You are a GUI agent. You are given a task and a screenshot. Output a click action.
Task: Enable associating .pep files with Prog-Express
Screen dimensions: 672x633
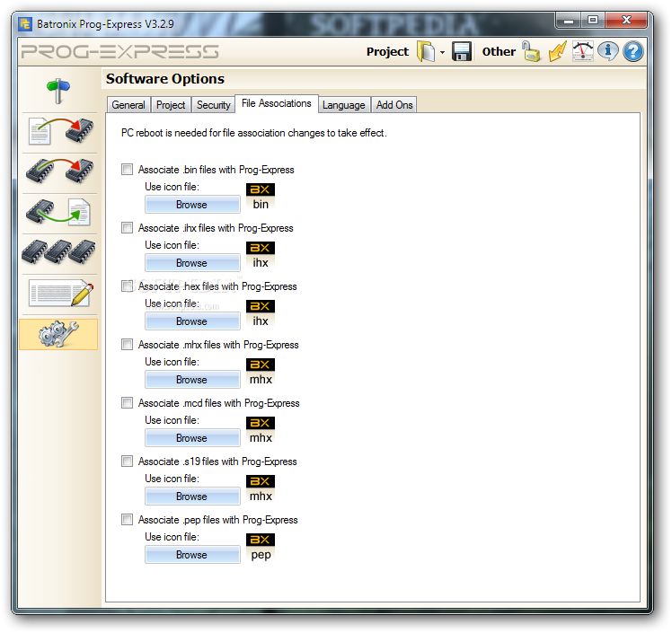tap(127, 520)
